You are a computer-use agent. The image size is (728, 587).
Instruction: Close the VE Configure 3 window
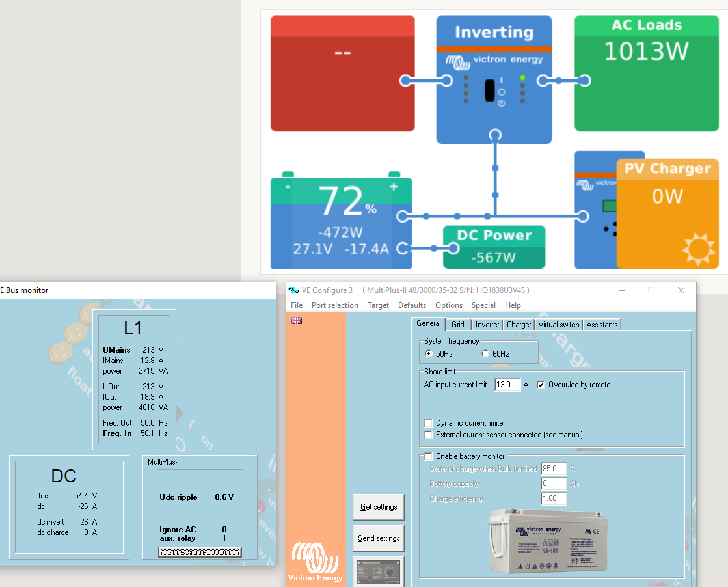(x=681, y=290)
